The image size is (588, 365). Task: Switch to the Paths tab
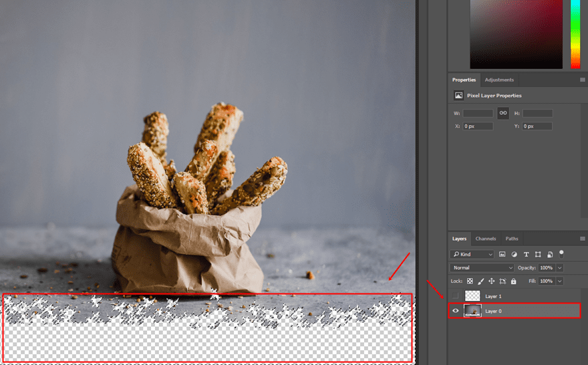coord(512,239)
